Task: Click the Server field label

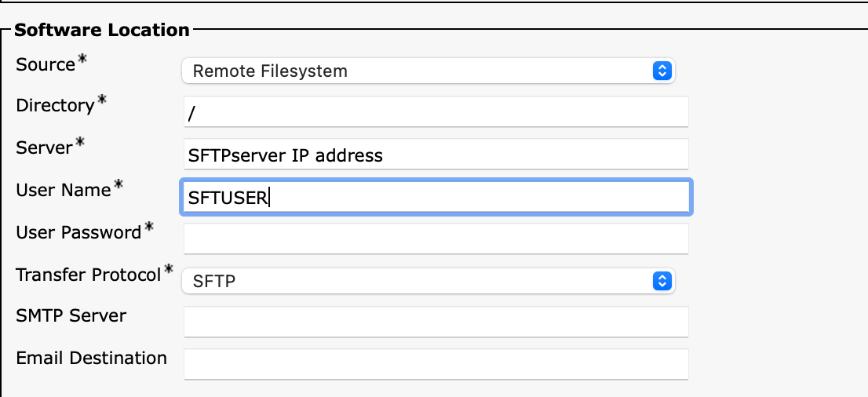Action: 44,148
